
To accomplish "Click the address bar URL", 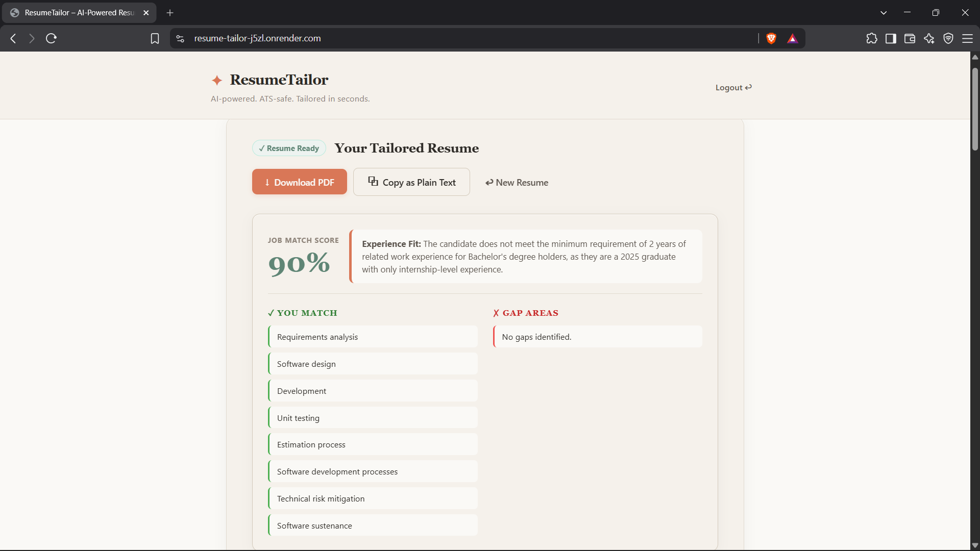I will (258, 38).
